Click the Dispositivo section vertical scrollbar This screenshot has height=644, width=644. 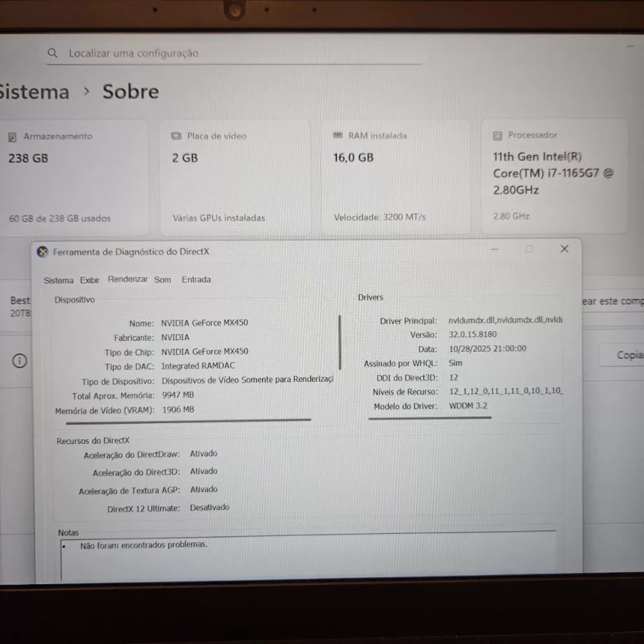tap(339, 341)
